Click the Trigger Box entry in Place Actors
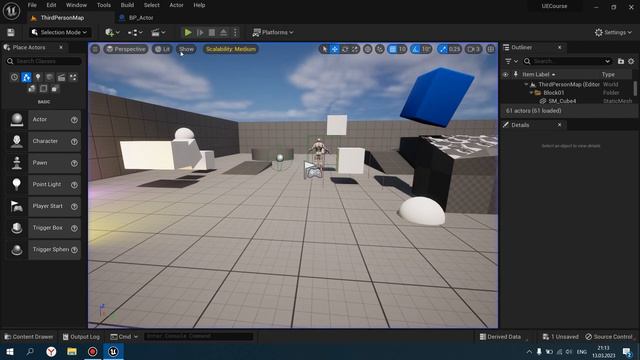 tap(44, 228)
